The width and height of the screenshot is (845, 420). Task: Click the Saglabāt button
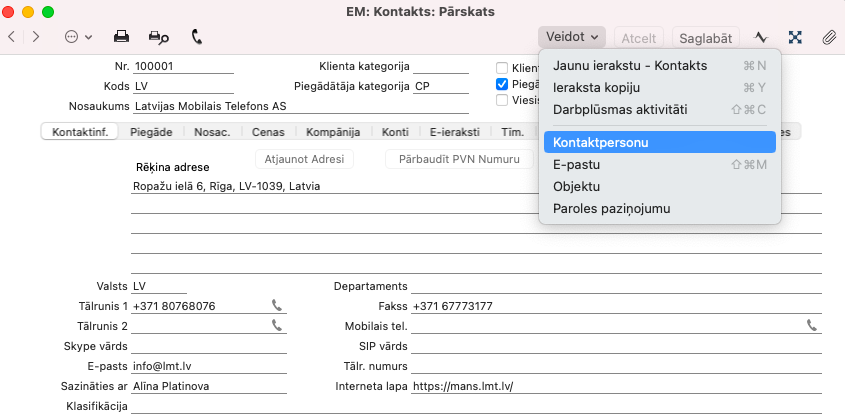point(706,38)
